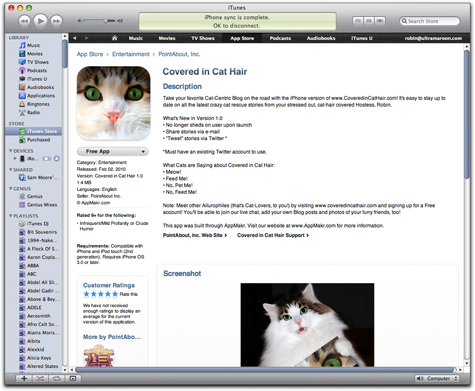Viewport: 475px width, 391px height.
Task: Select TV Shows in the Library sidebar
Action: point(33,62)
